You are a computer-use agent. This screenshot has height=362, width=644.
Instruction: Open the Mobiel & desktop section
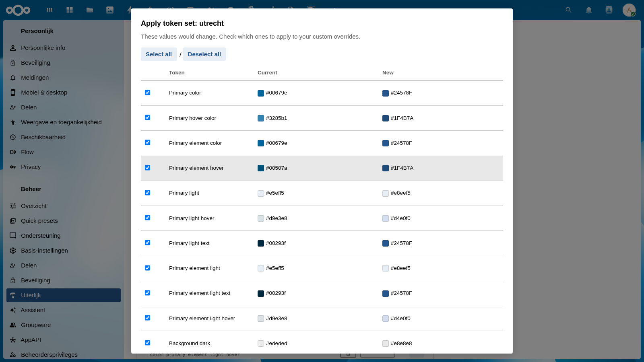pos(64,93)
